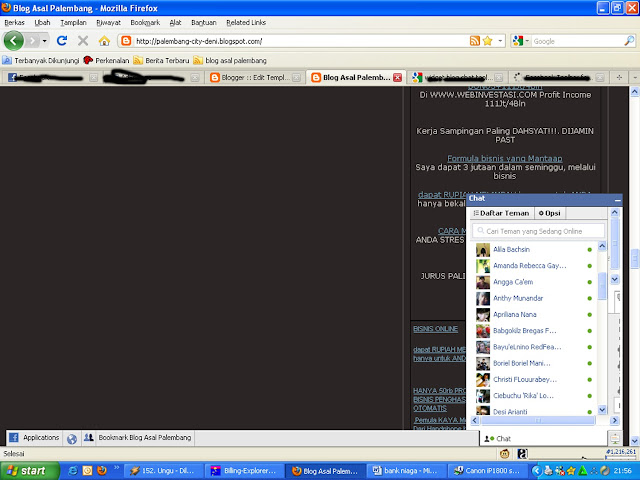Bookmark this page with the star icon
Viewport: 640px width, 480px height.
tap(487, 41)
